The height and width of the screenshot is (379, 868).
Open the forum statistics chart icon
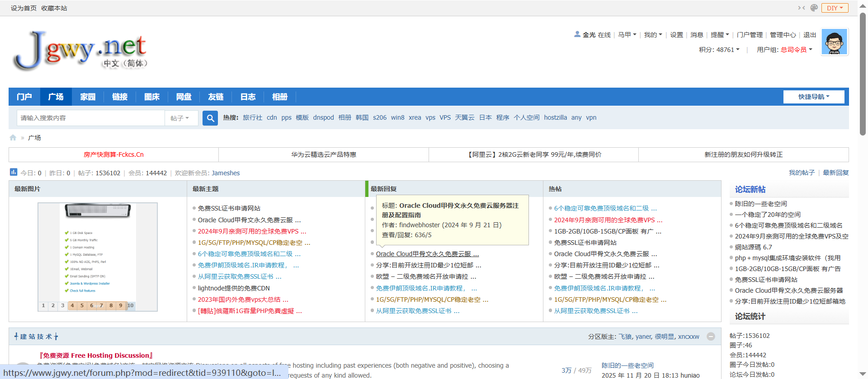pyautogui.click(x=14, y=172)
